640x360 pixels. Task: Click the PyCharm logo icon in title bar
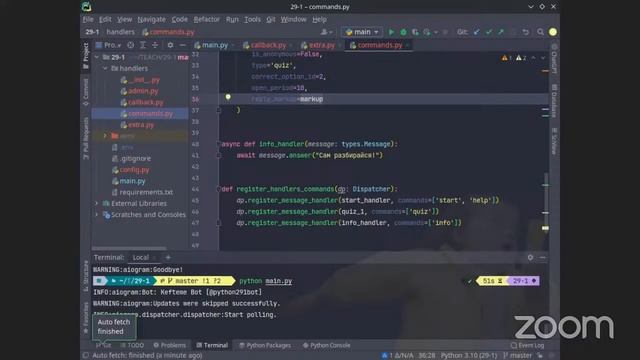tap(87, 7)
